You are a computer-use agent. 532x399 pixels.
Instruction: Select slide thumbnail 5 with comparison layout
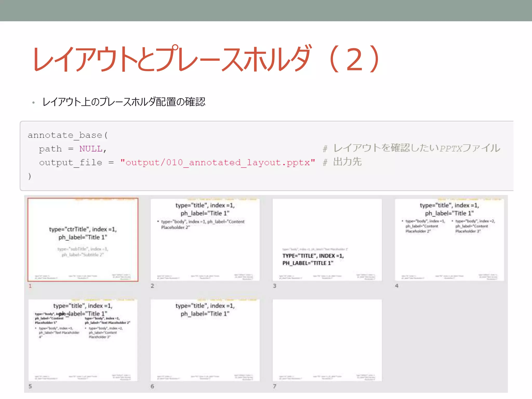point(83,340)
